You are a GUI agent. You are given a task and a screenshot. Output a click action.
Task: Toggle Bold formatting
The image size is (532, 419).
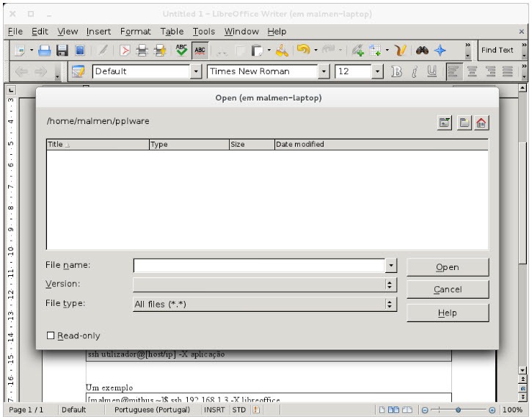point(396,72)
